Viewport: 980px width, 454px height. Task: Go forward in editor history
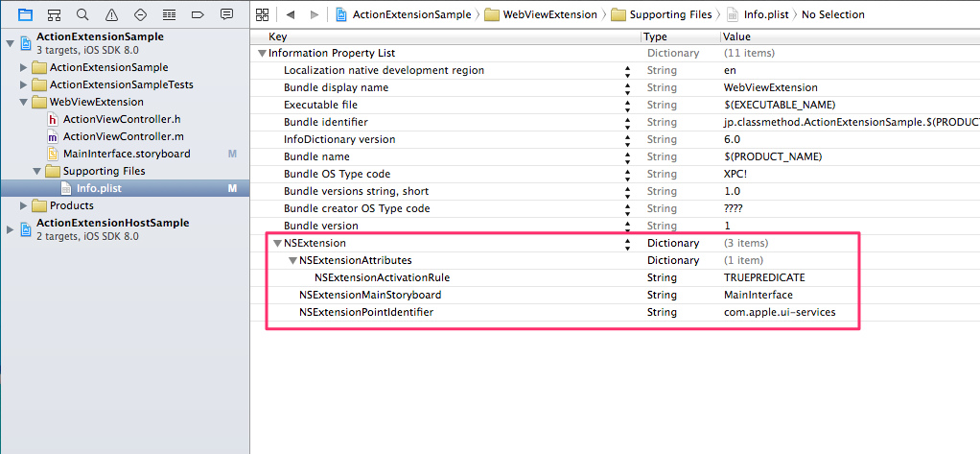click(315, 14)
